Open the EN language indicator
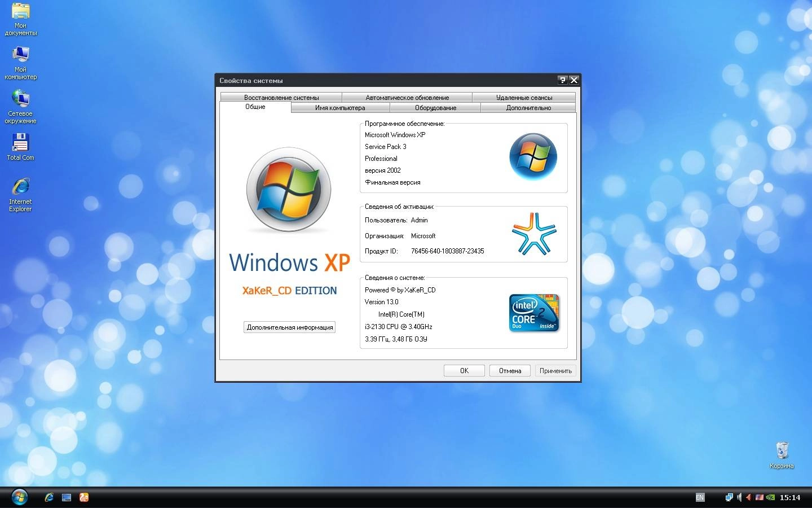This screenshot has height=508, width=812. (x=700, y=497)
